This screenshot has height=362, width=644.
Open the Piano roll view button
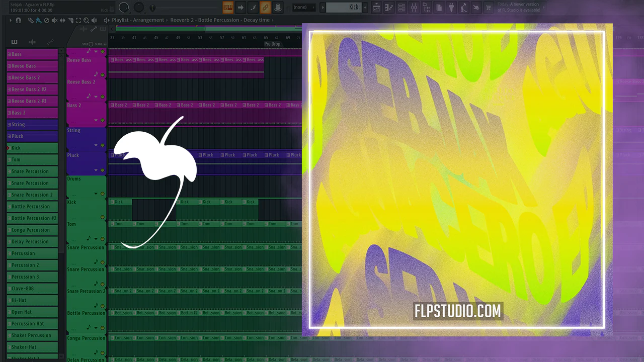pos(389,8)
